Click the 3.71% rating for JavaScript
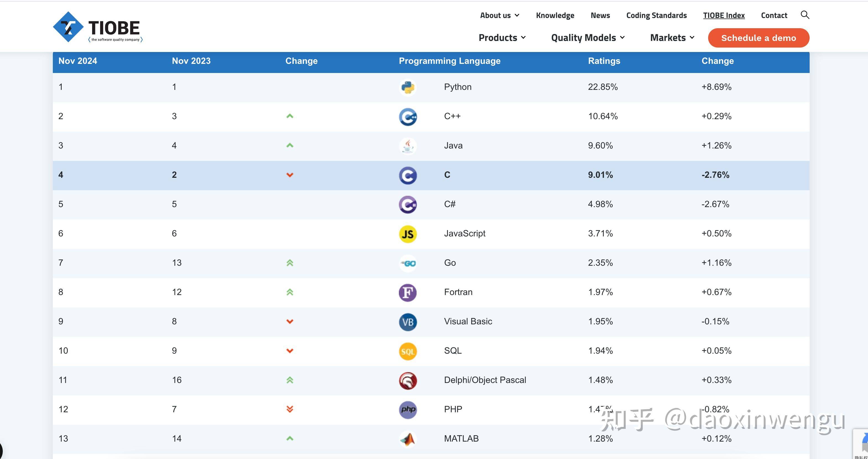The image size is (868, 459). click(600, 233)
